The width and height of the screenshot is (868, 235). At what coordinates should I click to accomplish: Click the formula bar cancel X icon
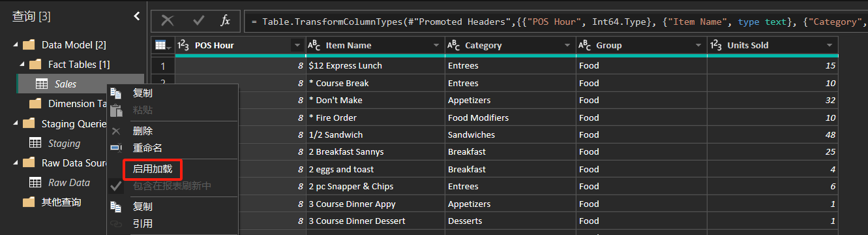168,21
